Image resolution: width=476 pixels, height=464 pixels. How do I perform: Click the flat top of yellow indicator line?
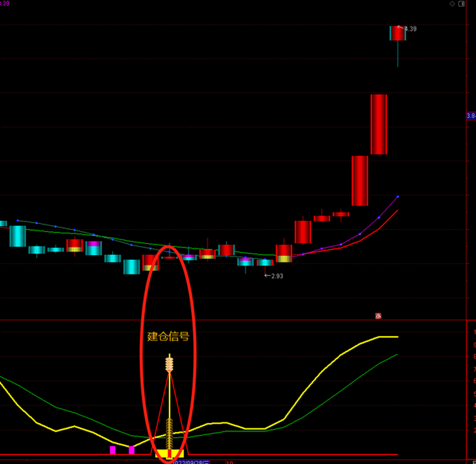pyautogui.click(x=389, y=337)
